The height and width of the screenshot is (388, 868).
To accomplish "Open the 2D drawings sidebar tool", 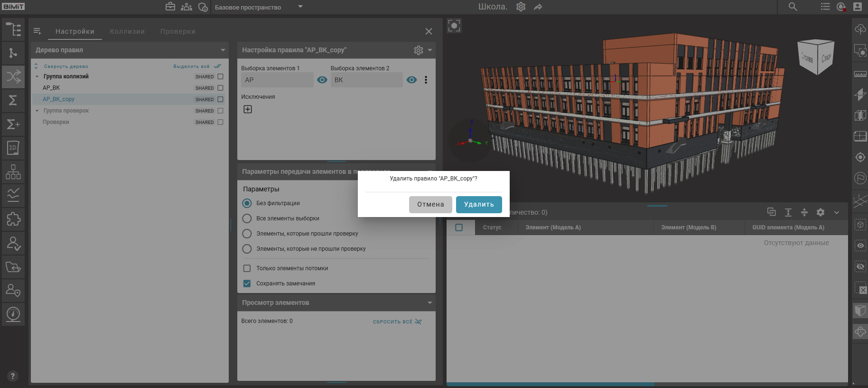I will pos(13,148).
